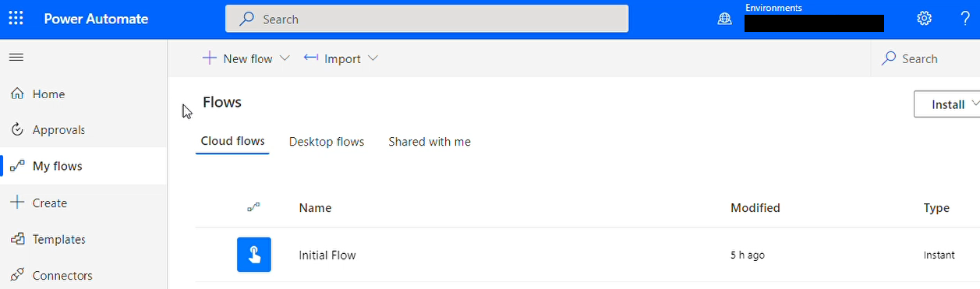Sort flows by the Modified column
This screenshot has height=289, width=980.
755,208
